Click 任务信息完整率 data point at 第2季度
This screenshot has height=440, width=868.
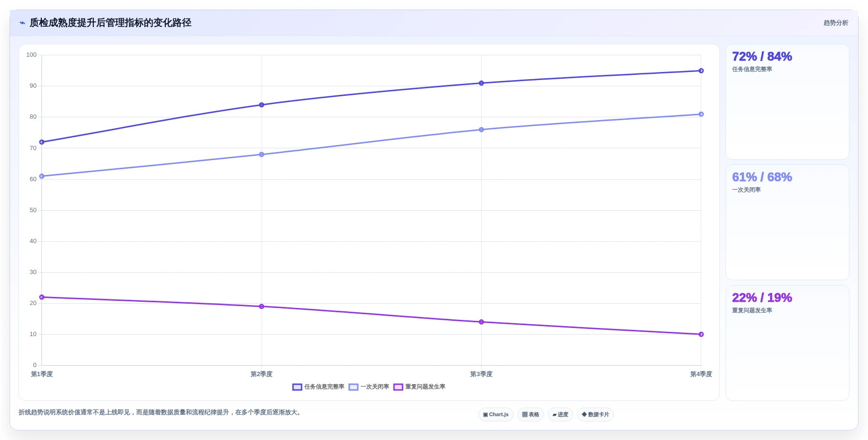(x=262, y=105)
